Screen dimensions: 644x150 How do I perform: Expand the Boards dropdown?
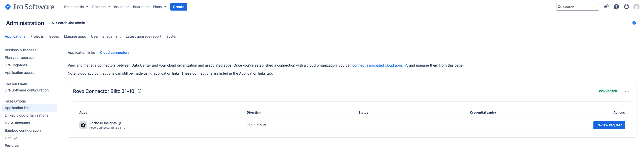pyautogui.click(x=141, y=7)
